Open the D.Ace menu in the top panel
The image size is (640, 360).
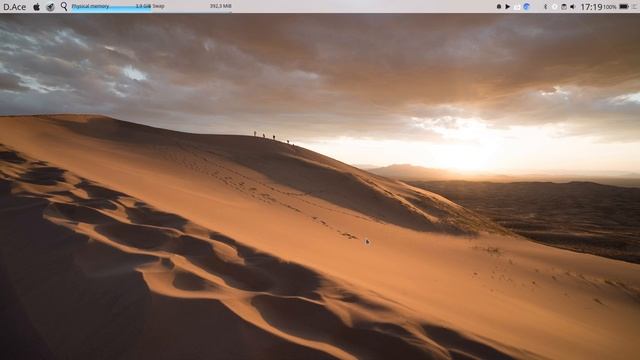pyautogui.click(x=14, y=7)
